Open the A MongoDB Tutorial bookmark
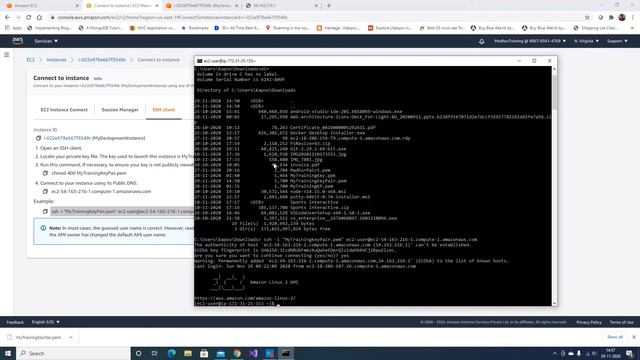 pos(100,28)
